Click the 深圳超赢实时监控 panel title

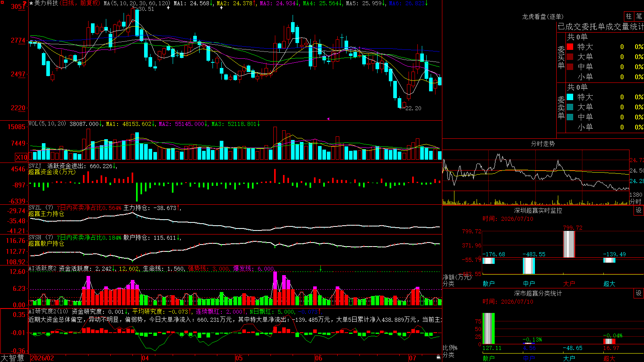coord(538,210)
